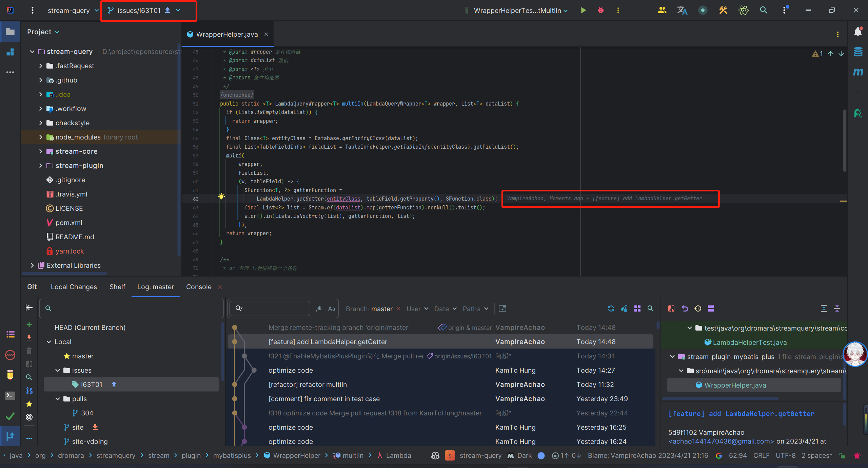Click the achao1441470436@gmail.com email link
Viewport: 868px width, 468px height.
(x=721, y=441)
